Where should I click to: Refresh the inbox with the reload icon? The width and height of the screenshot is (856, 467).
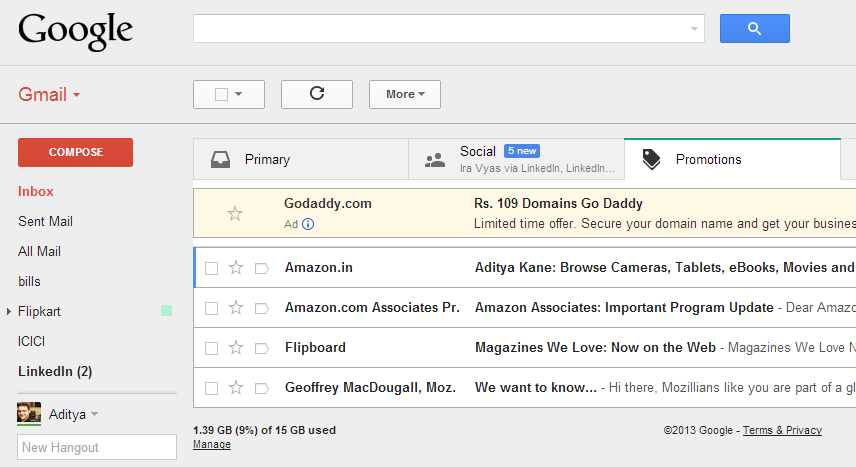click(x=317, y=94)
